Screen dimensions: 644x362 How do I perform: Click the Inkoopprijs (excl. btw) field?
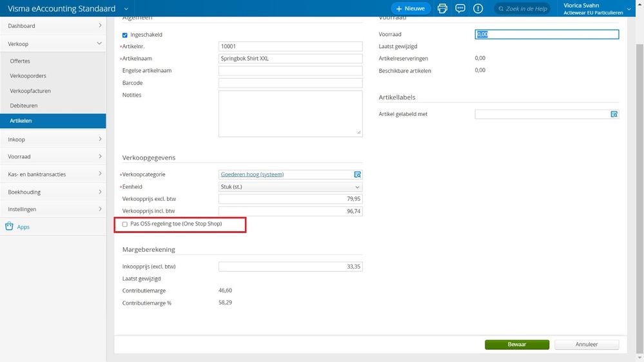(290, 267)
